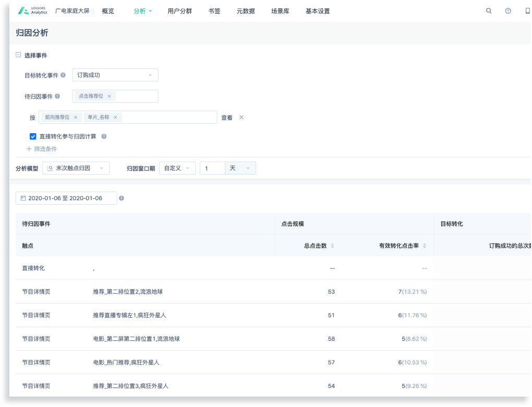
Task: Click the search magnifier icon in header
Action: (x=489, y=11)
